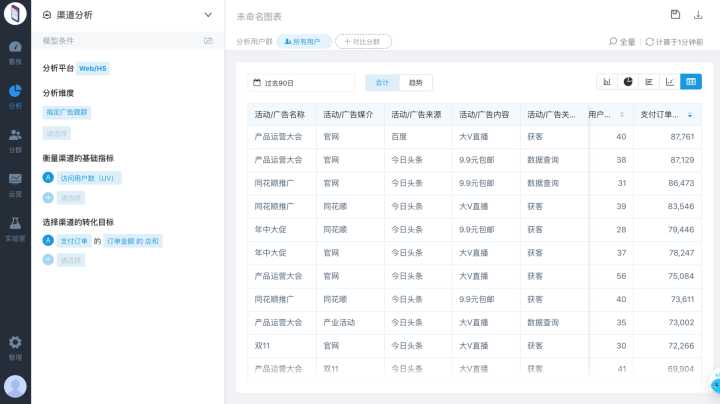Toggle to 趋势 trend view

tap(416, 83)
